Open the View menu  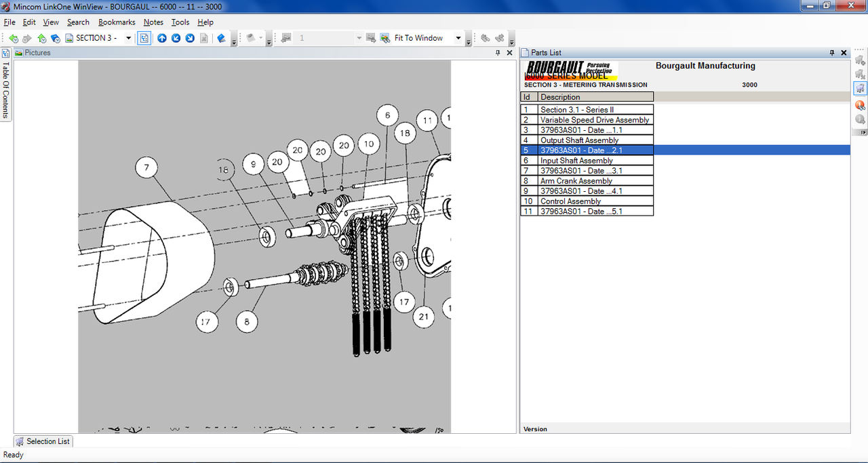tap(51, 22)
